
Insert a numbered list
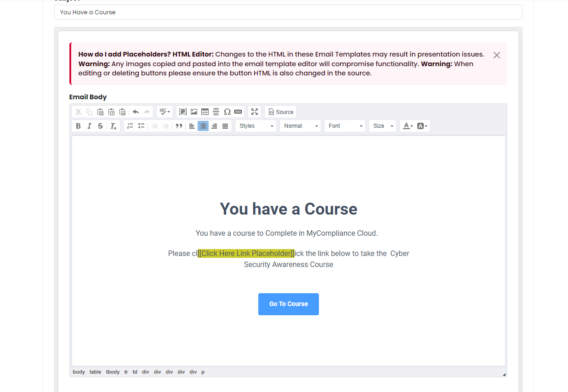[130, 126]
